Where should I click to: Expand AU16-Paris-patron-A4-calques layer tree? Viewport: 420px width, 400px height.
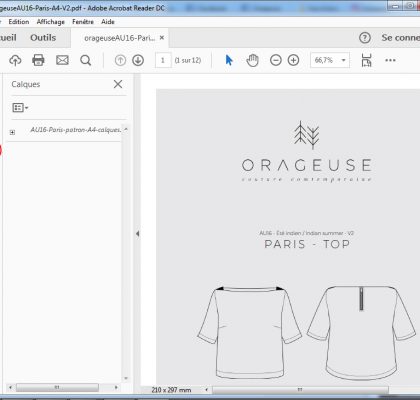click(x=12, y=132)
